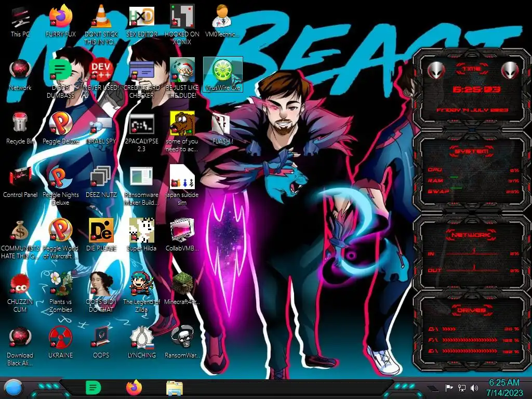Open the CREDIT CARD CHECKER shortcut
This screenshot has width=532, height=399.
coord(141,78)
